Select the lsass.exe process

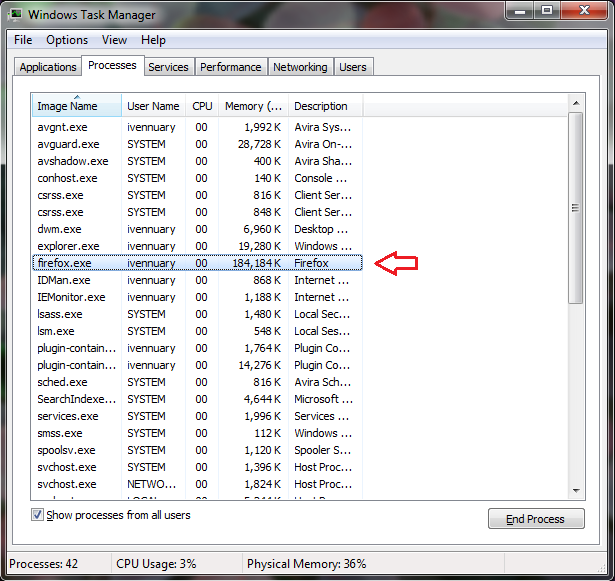coord(197,314)
